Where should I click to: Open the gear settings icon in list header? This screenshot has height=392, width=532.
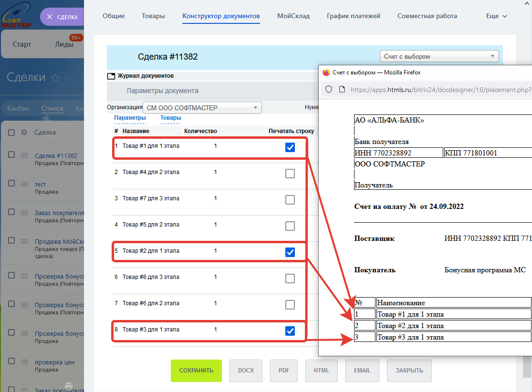pyautogui.click(x=24, y=133)
